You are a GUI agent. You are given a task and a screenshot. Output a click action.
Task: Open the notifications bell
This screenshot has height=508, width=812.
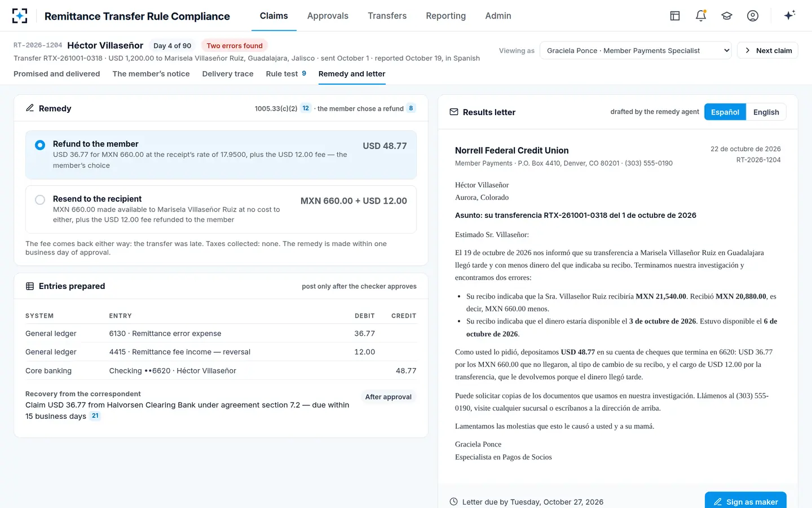701,16
